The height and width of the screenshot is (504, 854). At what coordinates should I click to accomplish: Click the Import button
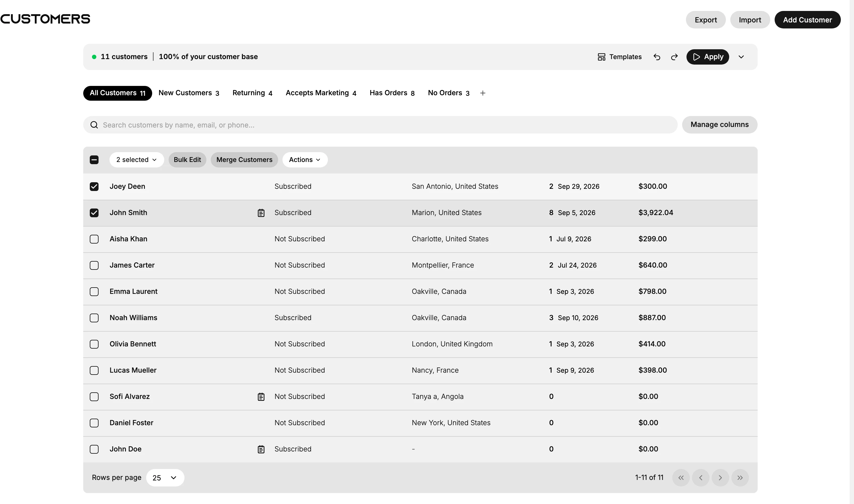click(x=750, y=20)
